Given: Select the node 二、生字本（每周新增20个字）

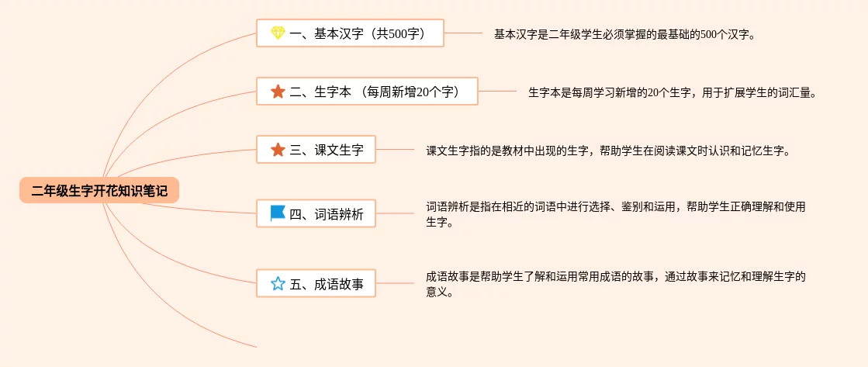Looking at the screenshot, I should [x=367, y=92].
